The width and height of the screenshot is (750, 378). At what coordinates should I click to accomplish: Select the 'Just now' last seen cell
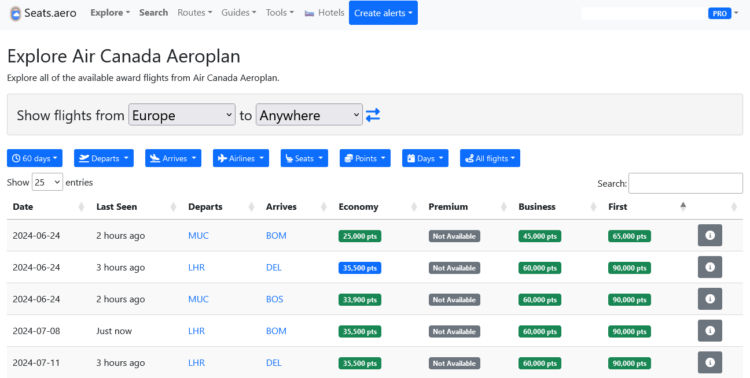(114, 331)
